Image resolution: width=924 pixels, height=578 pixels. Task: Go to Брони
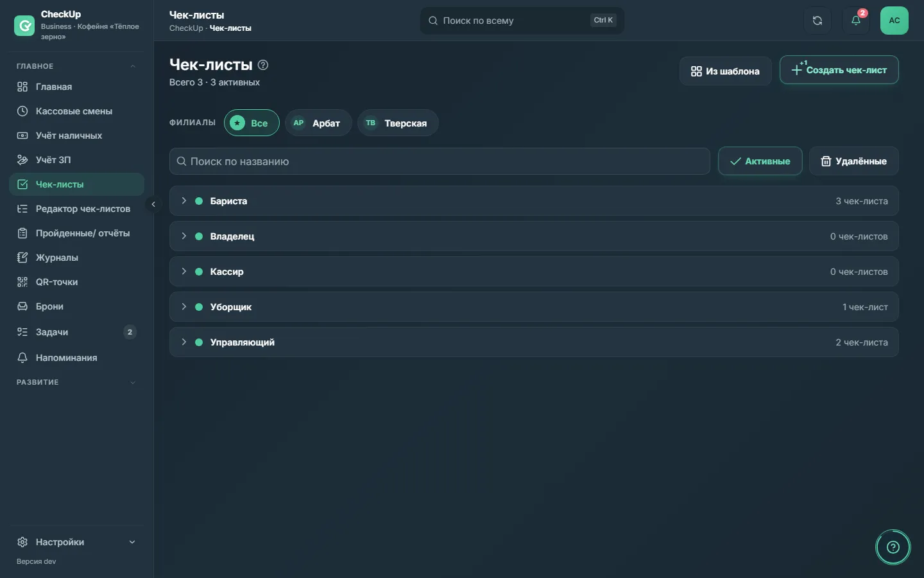tap(77, 306)
